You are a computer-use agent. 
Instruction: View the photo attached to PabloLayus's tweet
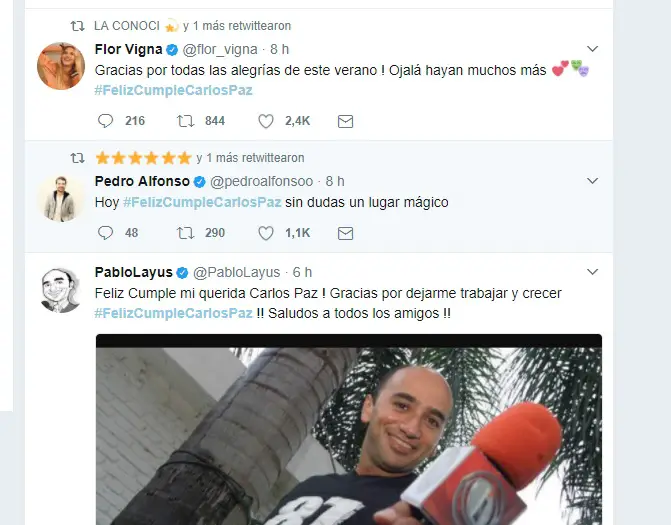[349, 429]
